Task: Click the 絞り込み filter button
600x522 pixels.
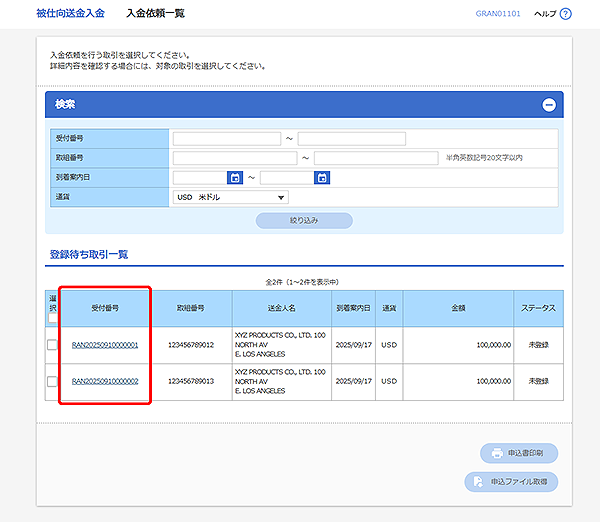Action: pyautogui.click(x=304, y=220)
